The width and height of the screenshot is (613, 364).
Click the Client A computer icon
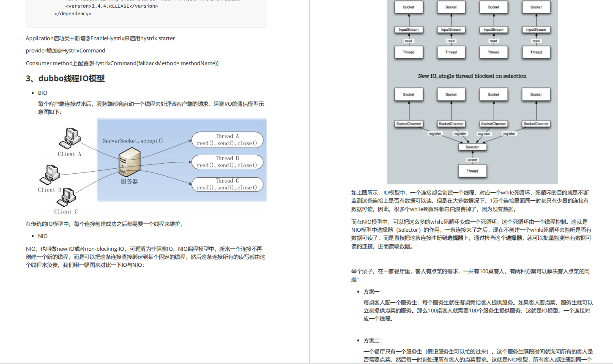click(70, 138)
